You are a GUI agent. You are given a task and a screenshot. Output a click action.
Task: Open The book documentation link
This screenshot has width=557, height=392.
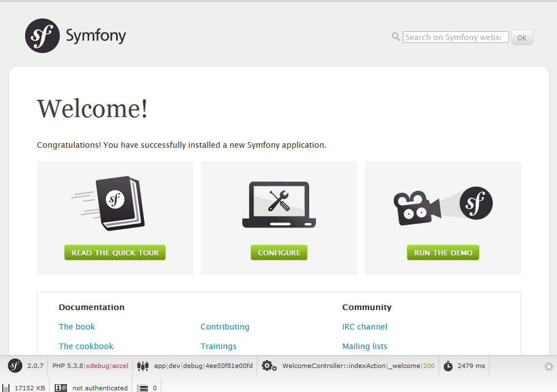76,327
